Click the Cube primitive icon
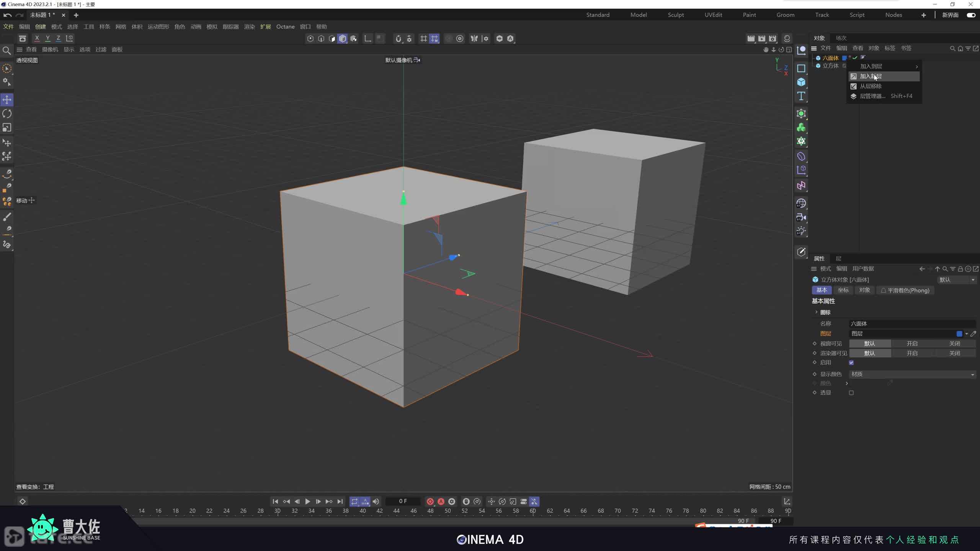The width and height of the screenshot is (980, 551). click(x=801, y=82)
